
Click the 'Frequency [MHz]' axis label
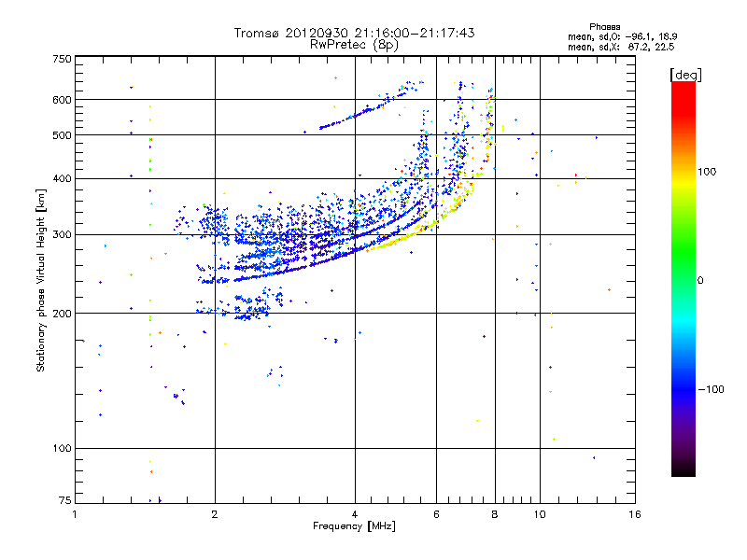pos(354,525)
